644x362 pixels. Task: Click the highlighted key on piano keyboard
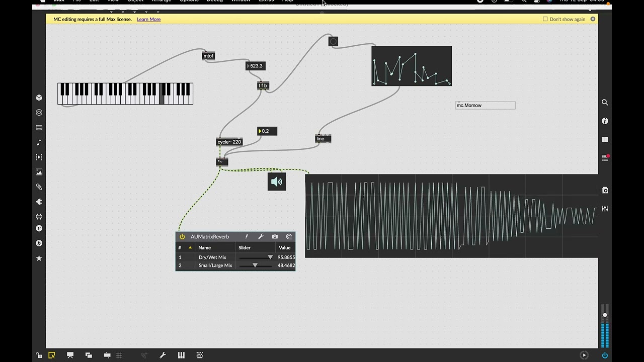[x=162, y=94]
